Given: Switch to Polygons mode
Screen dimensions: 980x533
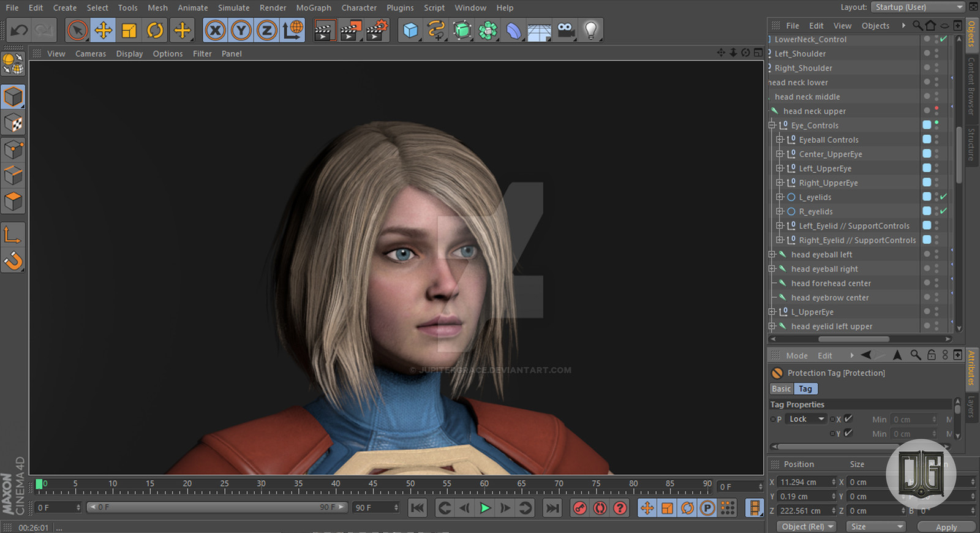Looking at the screenshot, I should coord(13,201).
